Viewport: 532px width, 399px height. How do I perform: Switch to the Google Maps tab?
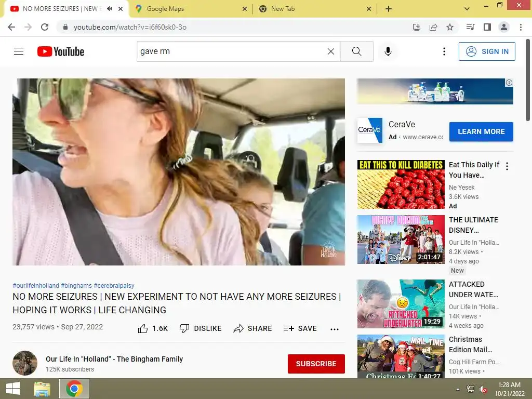click(192, 9)
